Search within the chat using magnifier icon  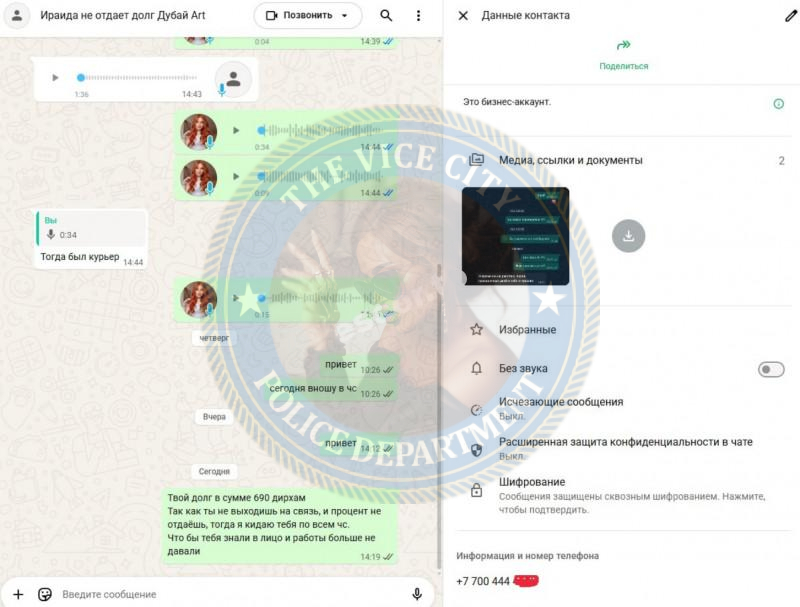click(386, 16)
